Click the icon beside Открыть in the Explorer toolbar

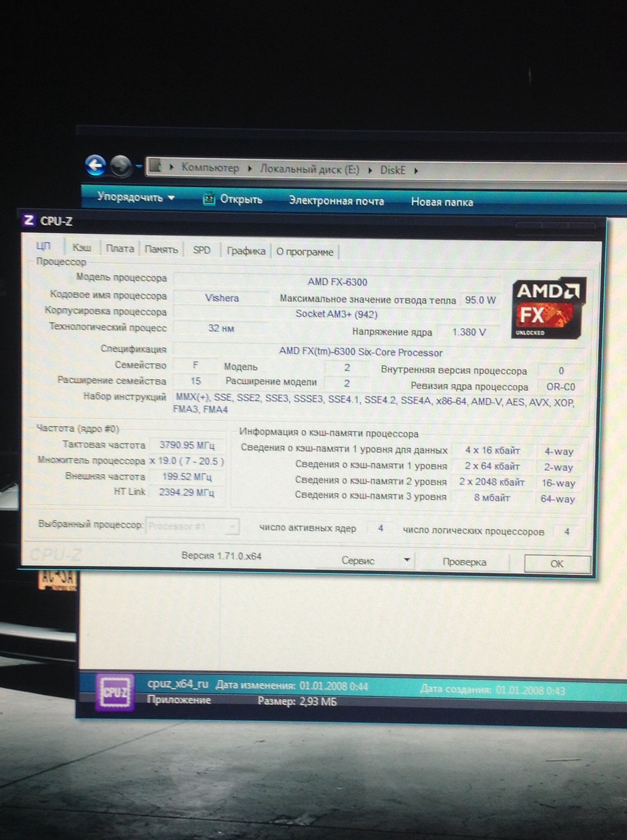pos(209,199)
